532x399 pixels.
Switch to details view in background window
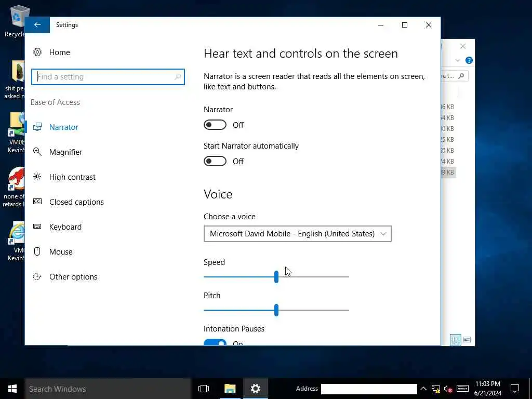(x=456, y=340)
